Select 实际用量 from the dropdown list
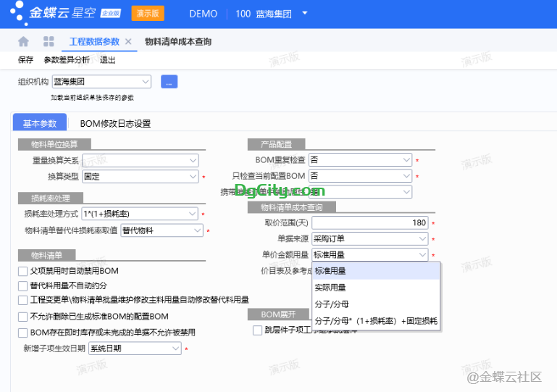The height and width of the screenshot is (392, 557). (330, 288)
